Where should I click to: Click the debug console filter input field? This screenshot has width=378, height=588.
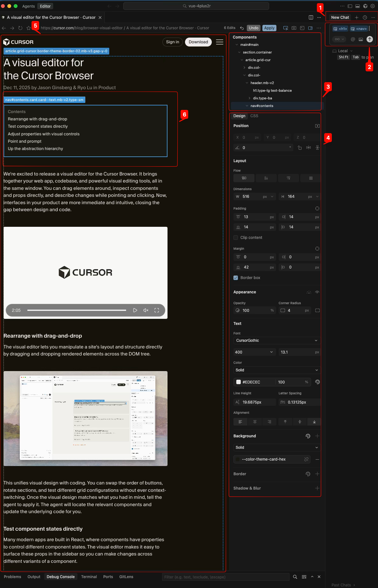pos(225,577)
